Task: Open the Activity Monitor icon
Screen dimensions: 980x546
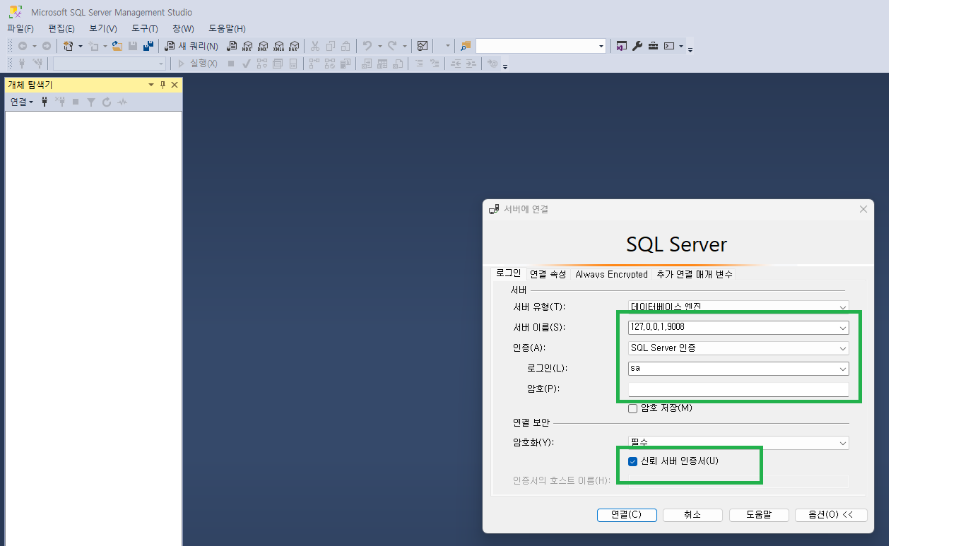Action: (423, 46)
